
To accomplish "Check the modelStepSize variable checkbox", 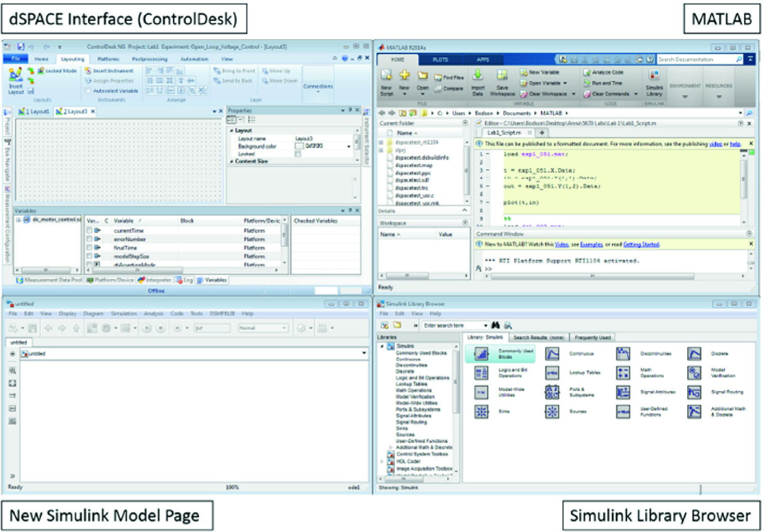I will (x=89, y=256).
